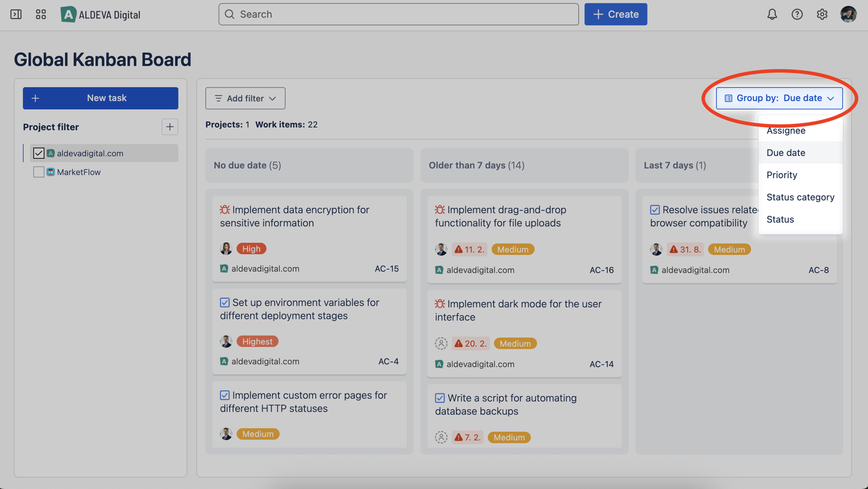Click the plus icon beside Project filter
The image size is (868, 489).
click(x=169, y=127)
